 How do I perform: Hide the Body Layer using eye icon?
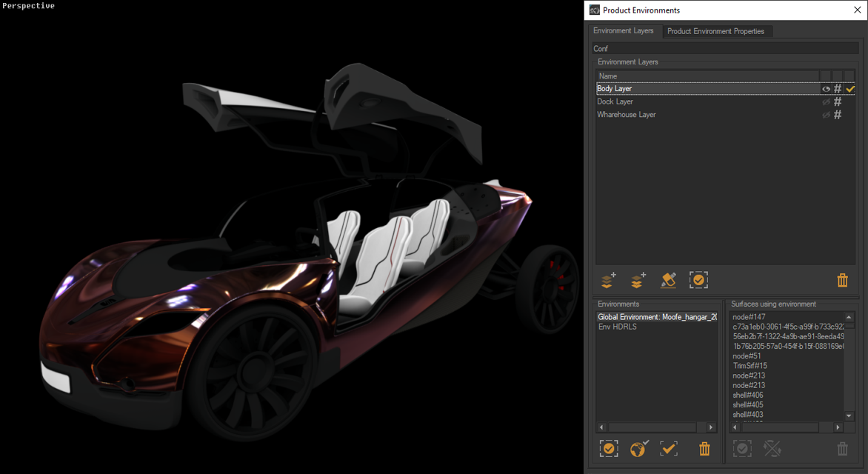point(826,89)
